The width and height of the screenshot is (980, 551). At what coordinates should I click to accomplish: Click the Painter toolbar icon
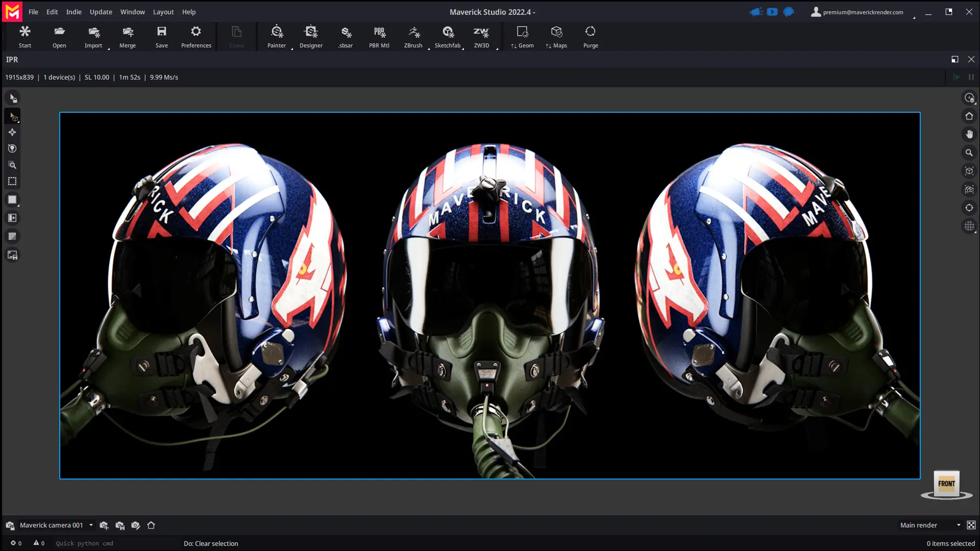(277, 36)
